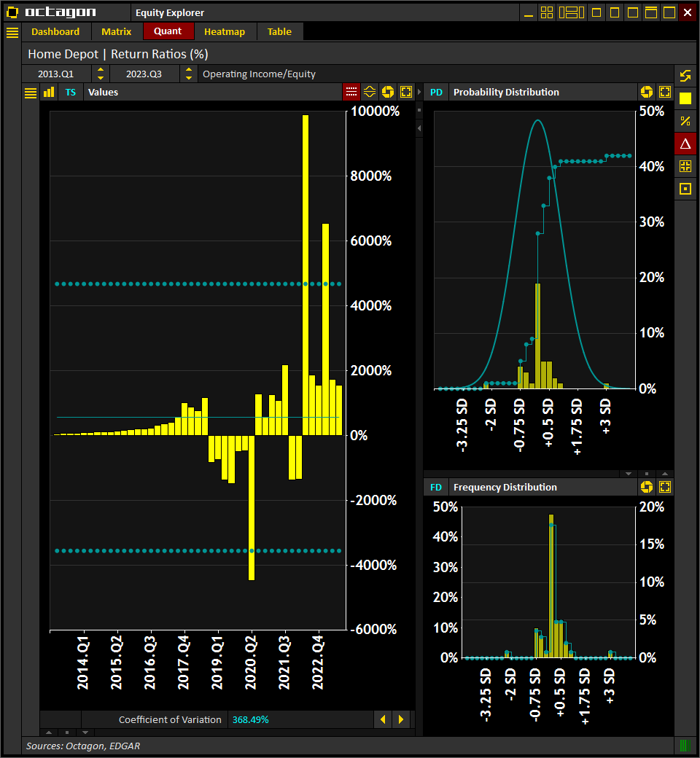This screenshot has height=758, width=700.
Task: Open the Values panel list menu icon
Action: pos(31,93)
